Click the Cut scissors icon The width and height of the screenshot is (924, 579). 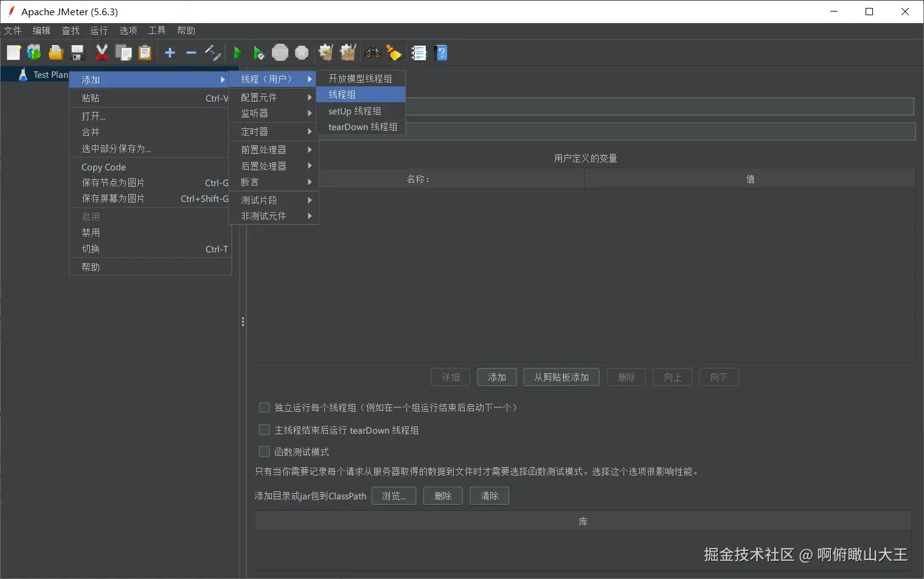click(x=102, y=53)
